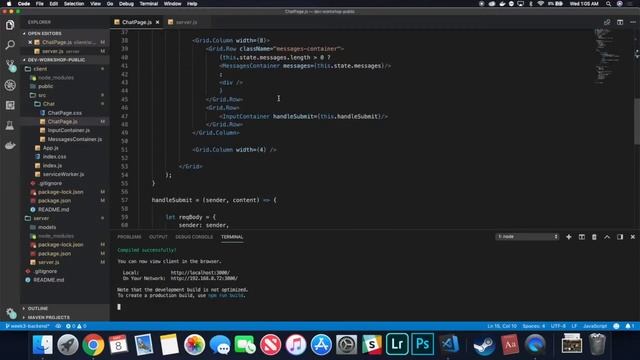Screen dimensions: 640x360
Task: Click the feedback smiley in status bar
Action: [x=616, y=326]
